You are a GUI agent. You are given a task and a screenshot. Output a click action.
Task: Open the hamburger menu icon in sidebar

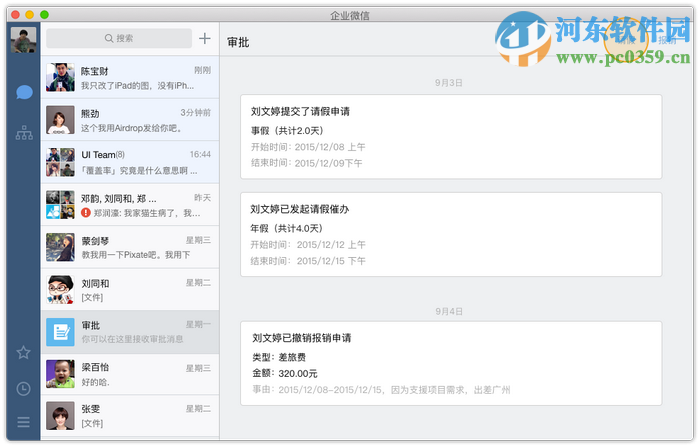pos(23,422)
